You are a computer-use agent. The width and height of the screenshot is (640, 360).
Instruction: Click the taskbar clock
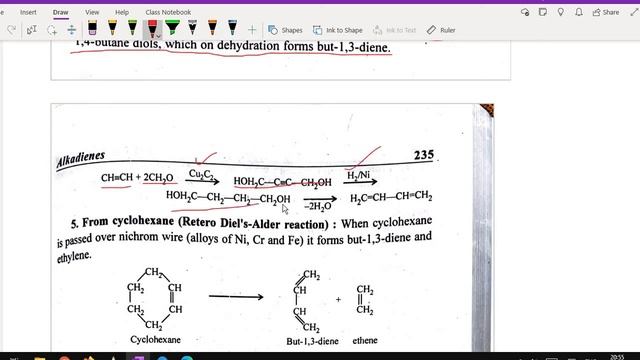tap(617, 357)
